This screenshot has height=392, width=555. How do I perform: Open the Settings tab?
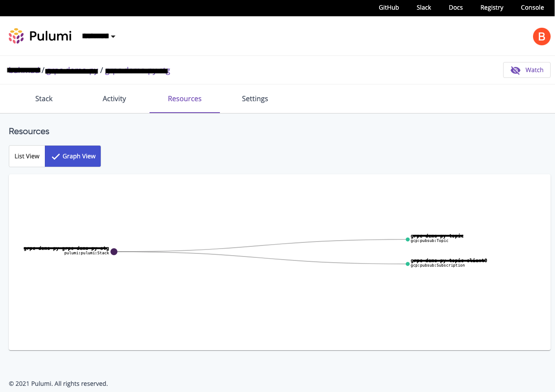(x=255, y=99)
